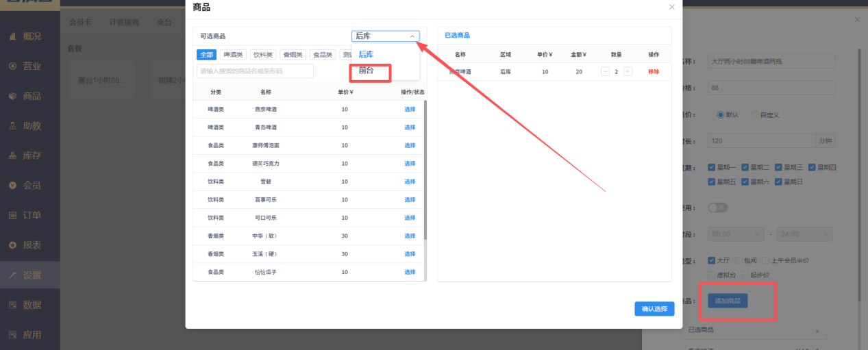Open end time 24:00 dropdown in background

coord(806,234)
